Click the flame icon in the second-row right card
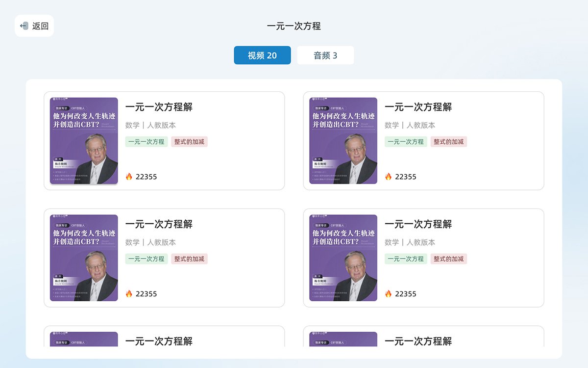This screenshot has width=588, height=368. click(x=388, y=293)
